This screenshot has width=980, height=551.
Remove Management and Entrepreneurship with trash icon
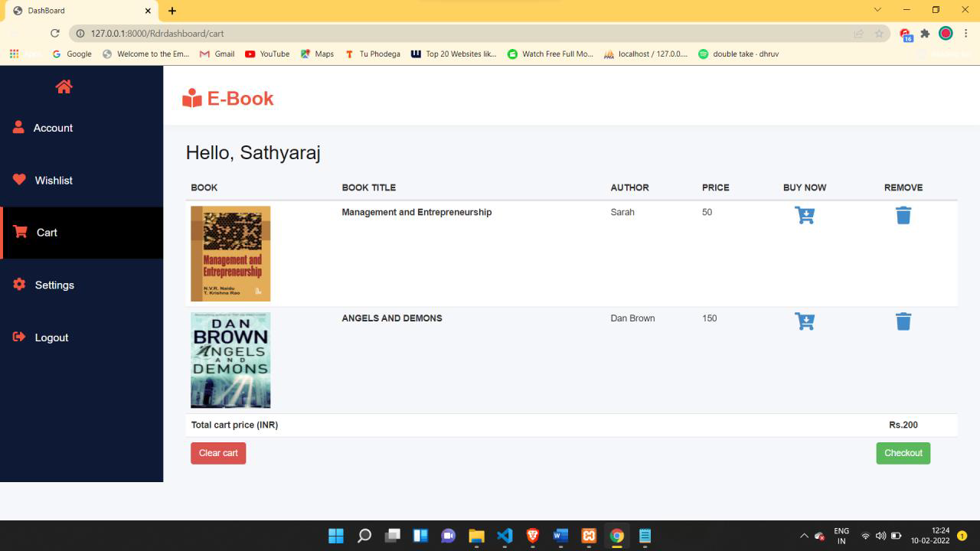[903, 215]
